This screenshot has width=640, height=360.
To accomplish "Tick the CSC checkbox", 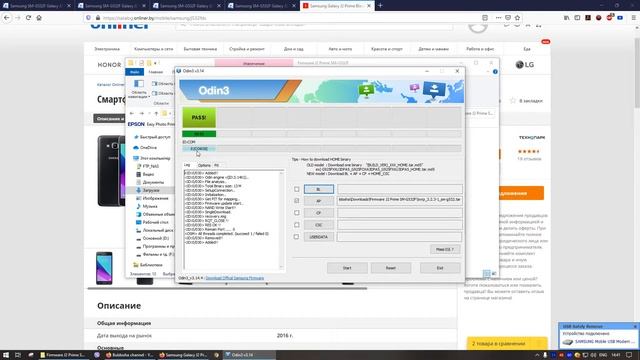I will (x=297, y=225).
